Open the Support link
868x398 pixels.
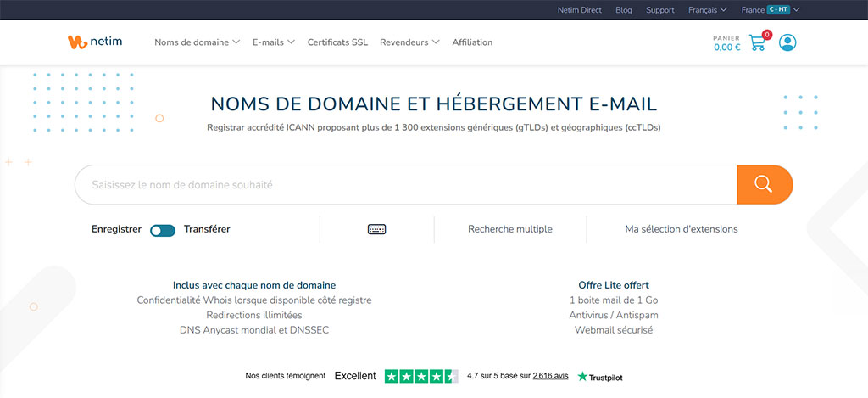659,10
